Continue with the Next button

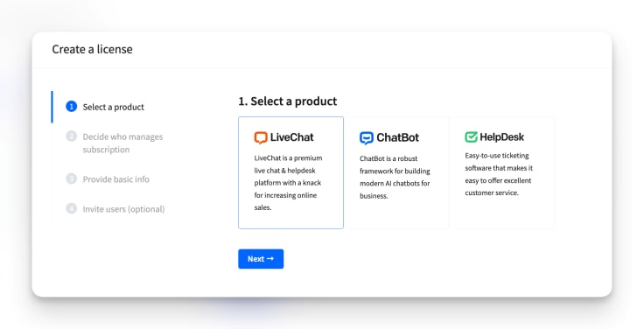261,259
